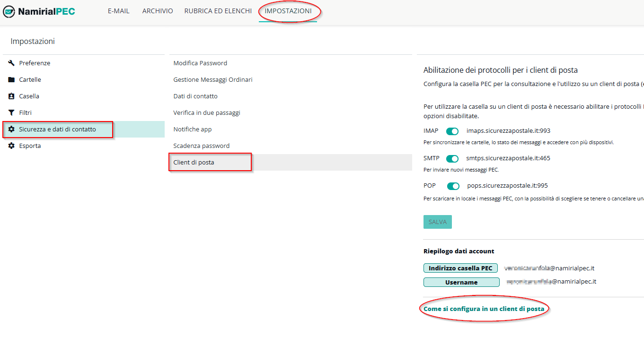Select Modifica Password option
Image resolution: width=644 pixels, height=337 pixels.
[200, 63]
